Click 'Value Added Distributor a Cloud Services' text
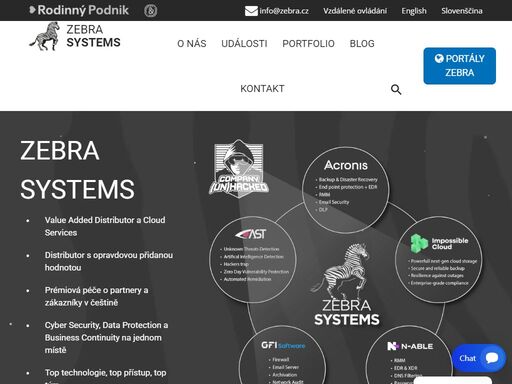The image size is (512, 384). [x=105, y=226]
